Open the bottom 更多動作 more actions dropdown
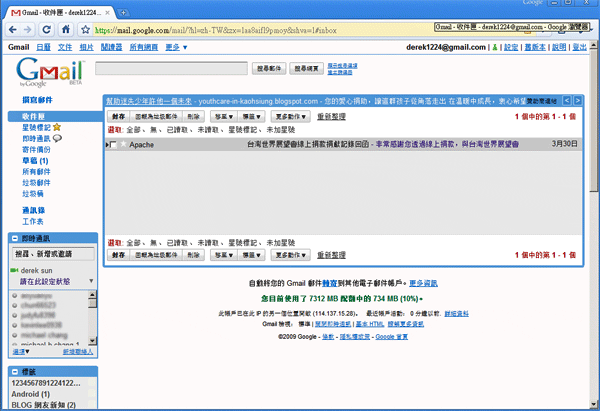Screen dimensions: 600x411 [291, 255]
